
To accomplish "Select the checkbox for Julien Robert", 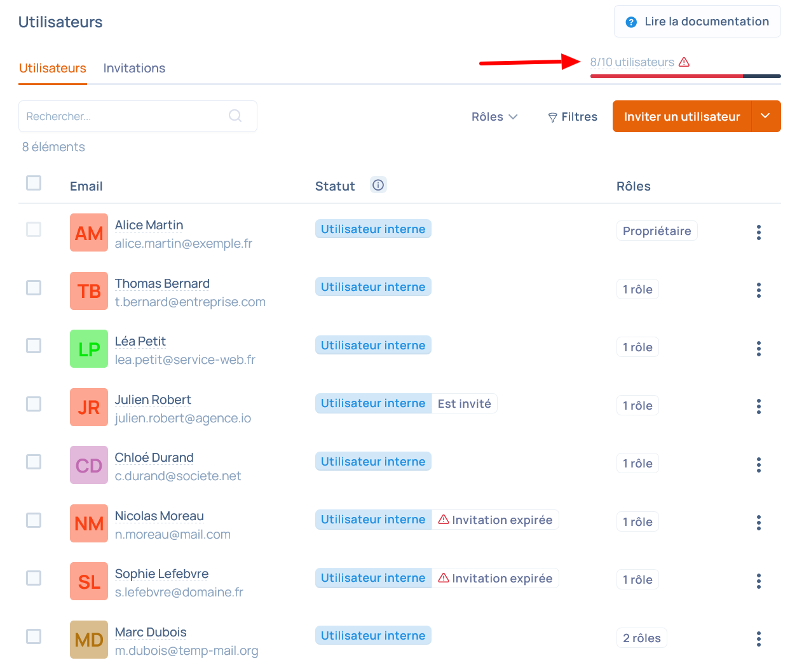I will [x=34, y=404].
